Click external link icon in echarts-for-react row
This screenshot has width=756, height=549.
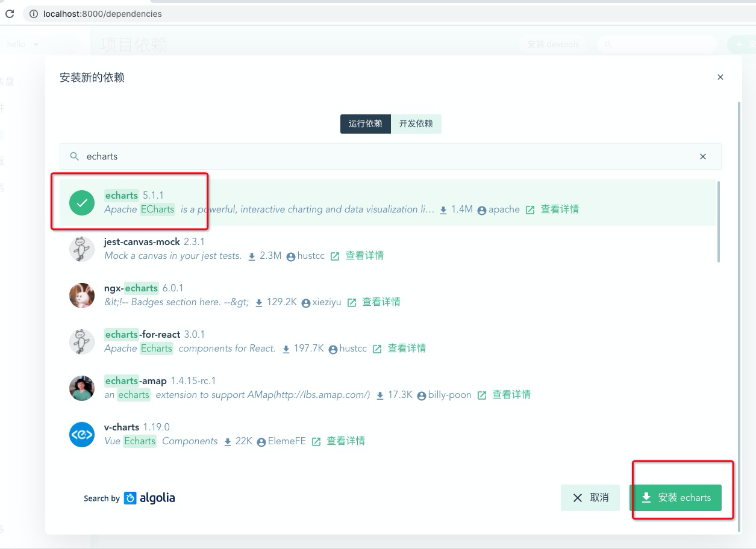[x=377, y=349]
